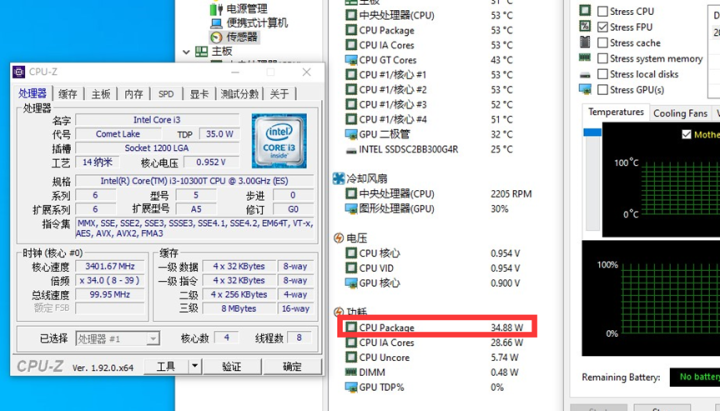Viewport: 720px width, 411px height.
Task: Click the Stress local disks drive icon
Action: tap(585, 74)
